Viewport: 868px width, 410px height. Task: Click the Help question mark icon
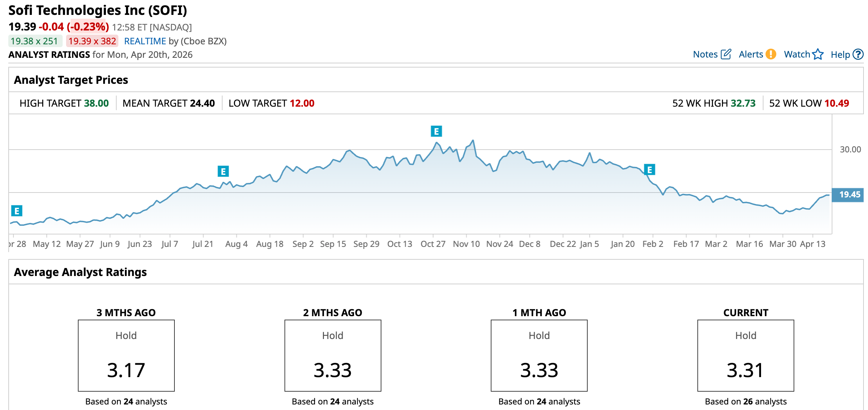coord(858,54)
